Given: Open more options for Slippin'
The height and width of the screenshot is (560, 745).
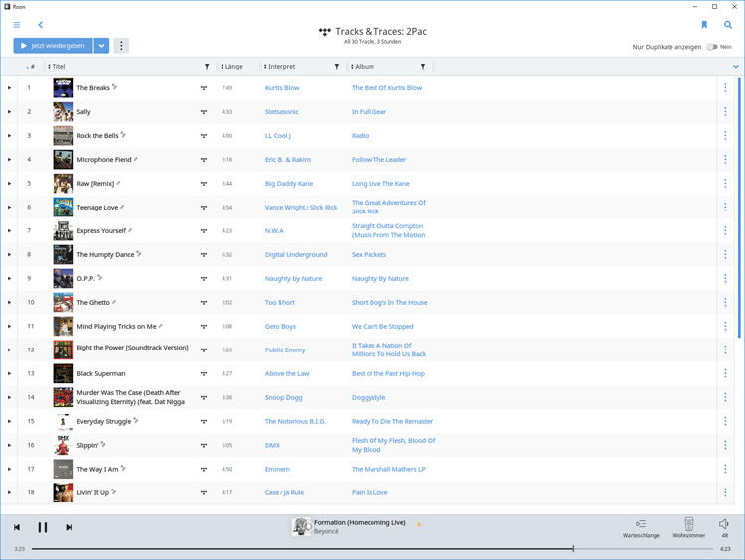Looking at the screenshot, I should pyautogui.click(x=725, y=445).
